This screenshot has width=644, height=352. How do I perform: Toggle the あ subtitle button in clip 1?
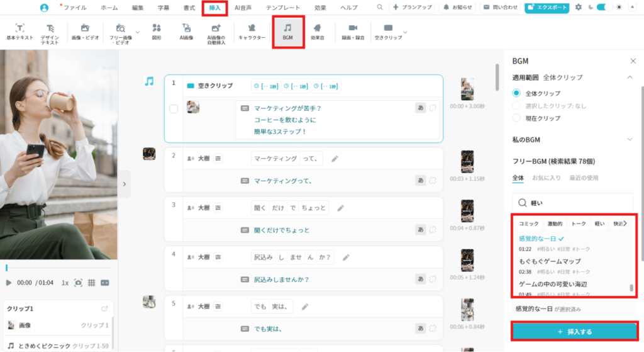pyautogui.click(x=420, y=108)
